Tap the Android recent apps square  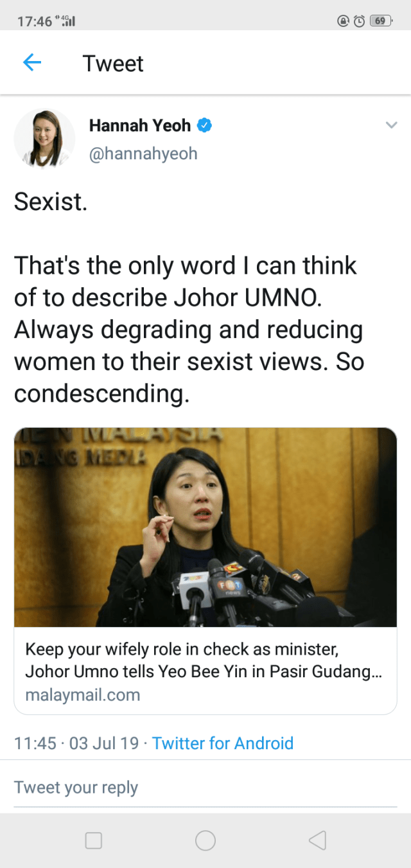click(x=94, y=840)
